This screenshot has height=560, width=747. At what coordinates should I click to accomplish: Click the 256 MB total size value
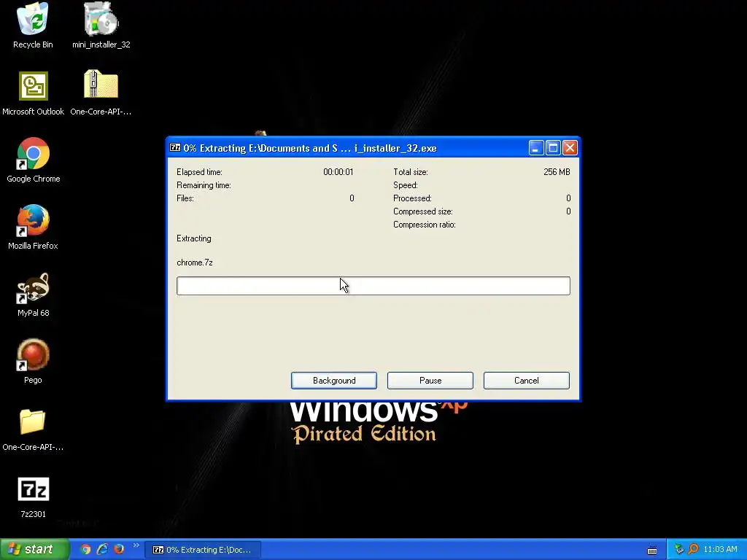[x=557, y=172]
